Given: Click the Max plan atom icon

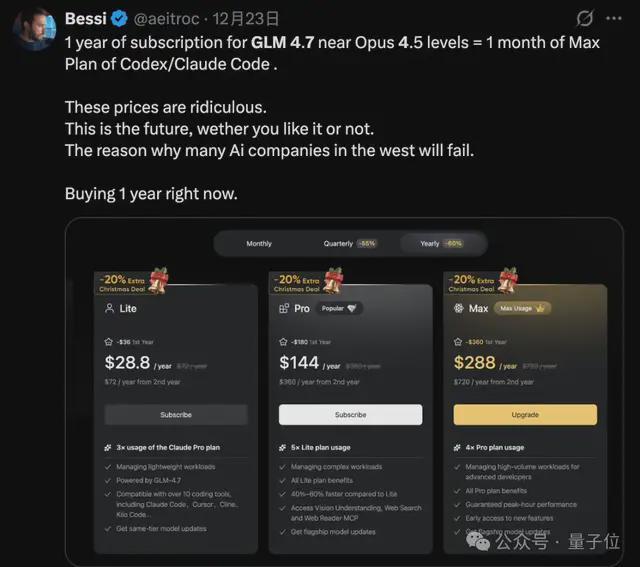Looking at the screenshot, I should pos(458,309).
